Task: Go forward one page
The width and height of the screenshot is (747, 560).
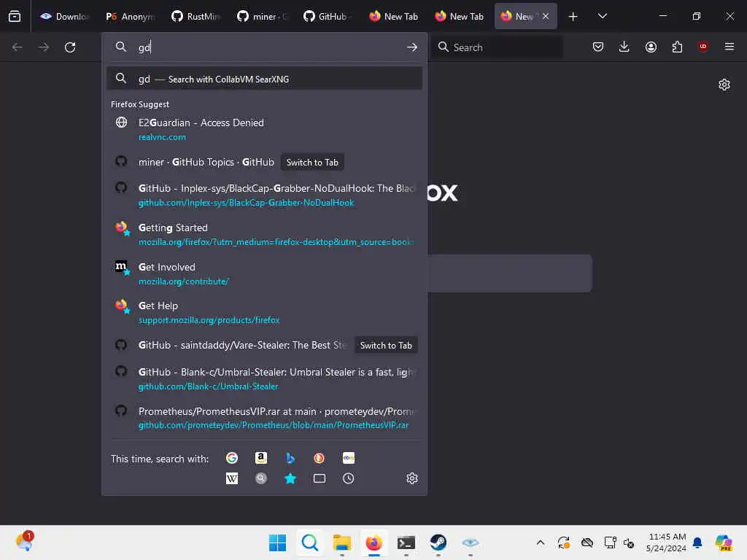Action: click(x=43, y=47)
